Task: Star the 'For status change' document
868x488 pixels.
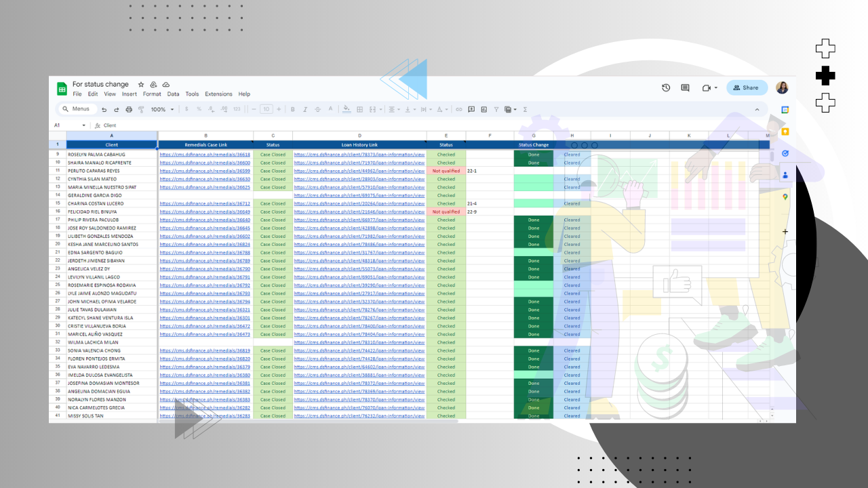Action: point(141,85)
